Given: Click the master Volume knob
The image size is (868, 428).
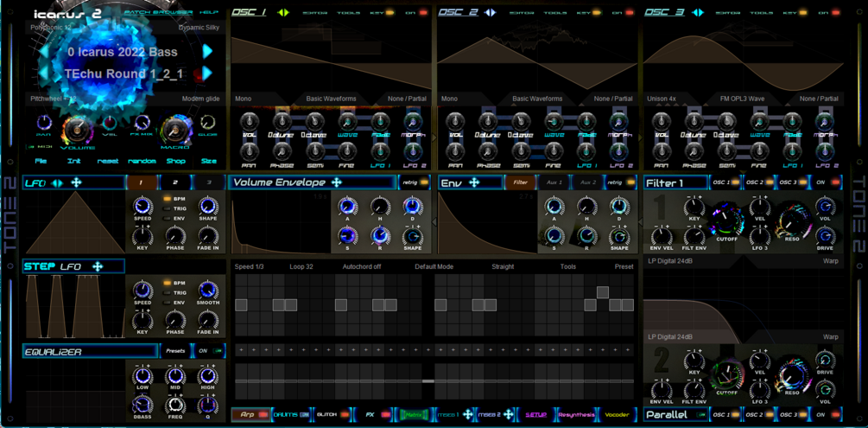Looking at the screenshot, I should pyautogui.click(x=78, y=129).
